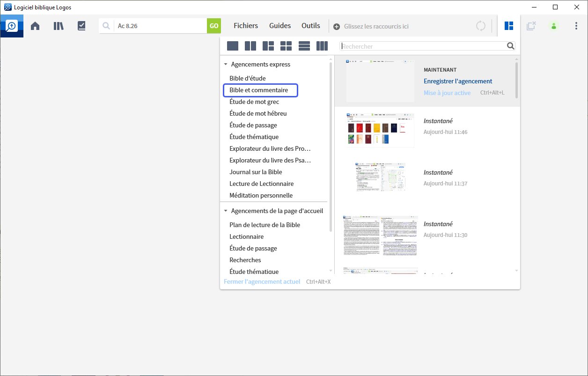588x376 pixels.
Task: Open the Fichiers menu
Action: click(x=246, y=26)
